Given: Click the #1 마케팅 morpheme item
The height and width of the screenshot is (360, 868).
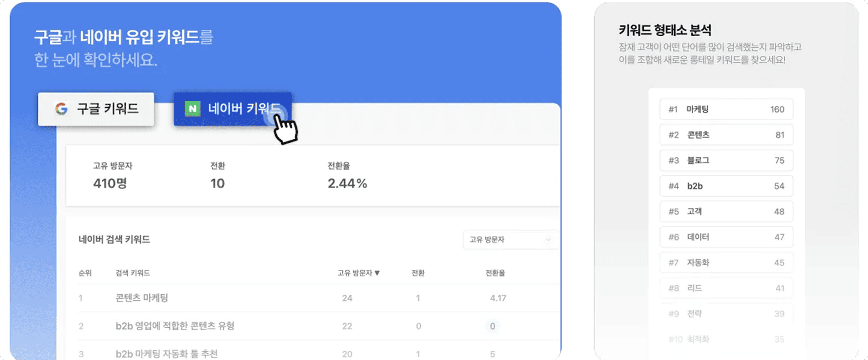Looking at the screenshot, I should pyautogui.click(x=726, y=109).
